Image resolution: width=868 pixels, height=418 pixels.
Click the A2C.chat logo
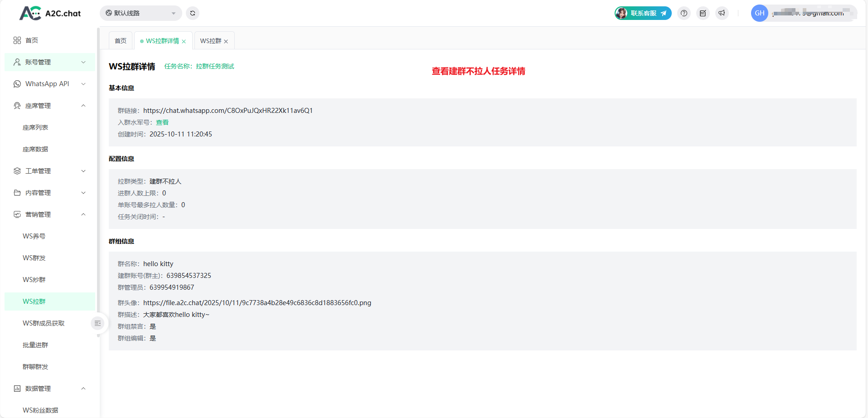[x=50, y=13]
